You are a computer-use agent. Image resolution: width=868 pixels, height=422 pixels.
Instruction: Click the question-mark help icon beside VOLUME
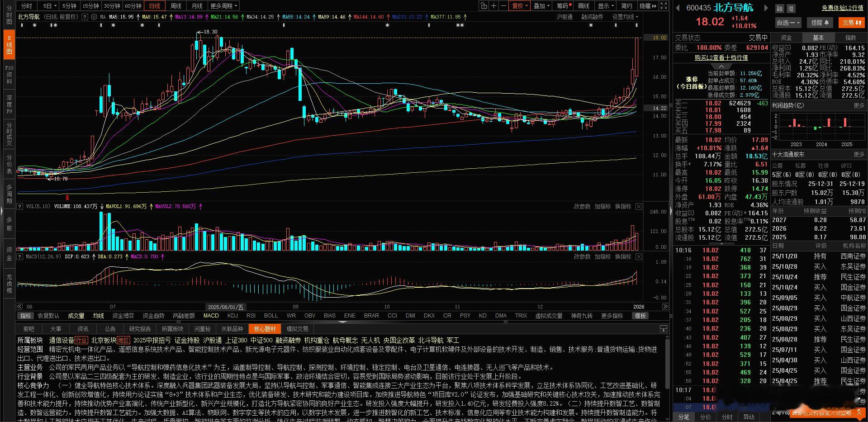point(19,206)
